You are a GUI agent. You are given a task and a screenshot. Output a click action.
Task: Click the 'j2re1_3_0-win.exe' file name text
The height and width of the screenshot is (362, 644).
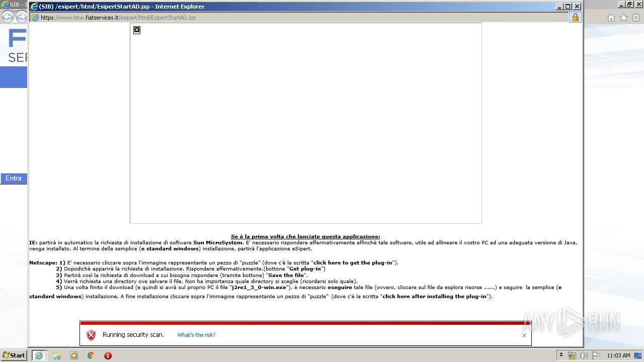click(259, 288)
